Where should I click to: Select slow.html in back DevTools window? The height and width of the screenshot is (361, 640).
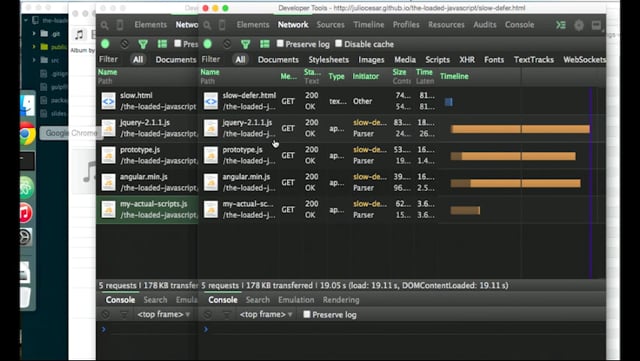(x=147, y=101)
